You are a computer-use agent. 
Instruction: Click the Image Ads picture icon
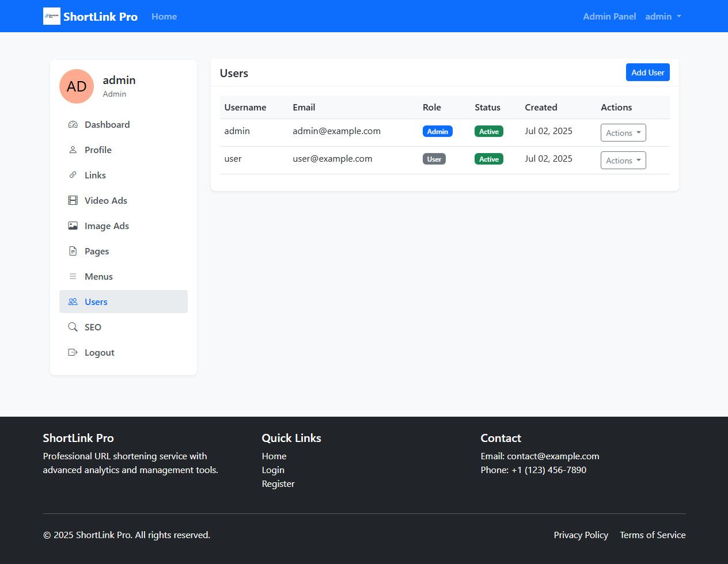click(73, 226)
